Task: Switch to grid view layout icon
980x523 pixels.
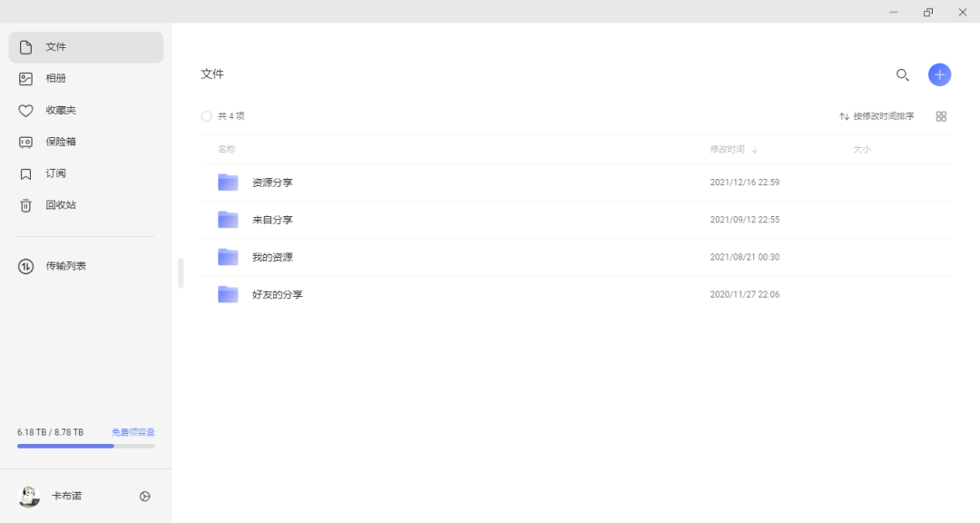Action: coord(941,116)
